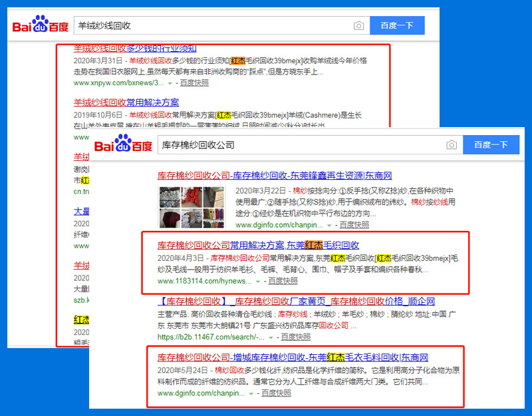Click the Baidu logo in the back window
Viewport: 532px width, 416px height.
tap(40, 24)
